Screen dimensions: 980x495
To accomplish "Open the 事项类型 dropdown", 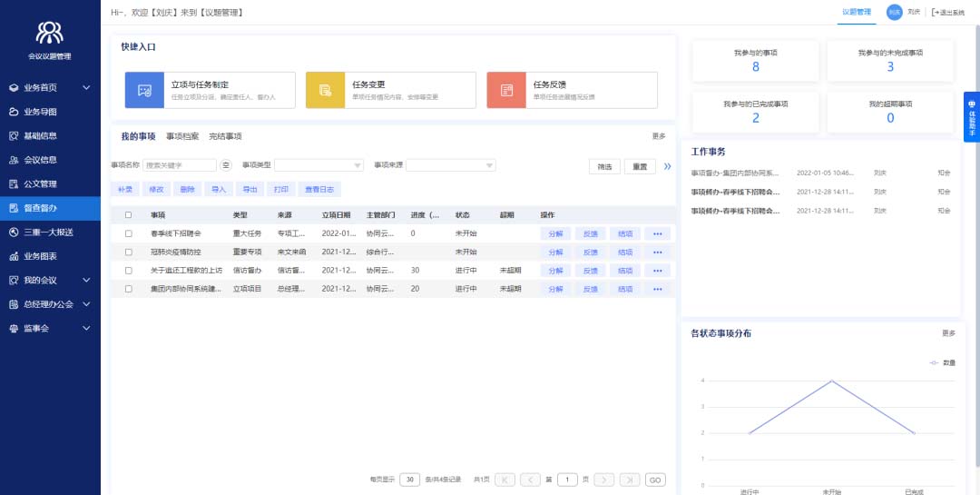I will tap(318, 165).
